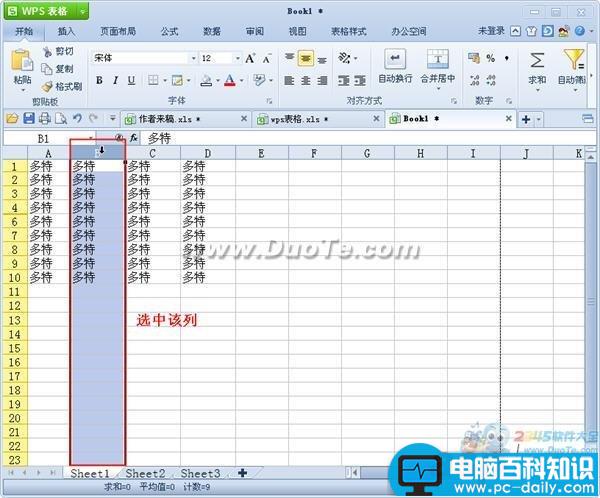Click the new document plus button
This screenshot has height=498, width=600.
tap(526, 119)
